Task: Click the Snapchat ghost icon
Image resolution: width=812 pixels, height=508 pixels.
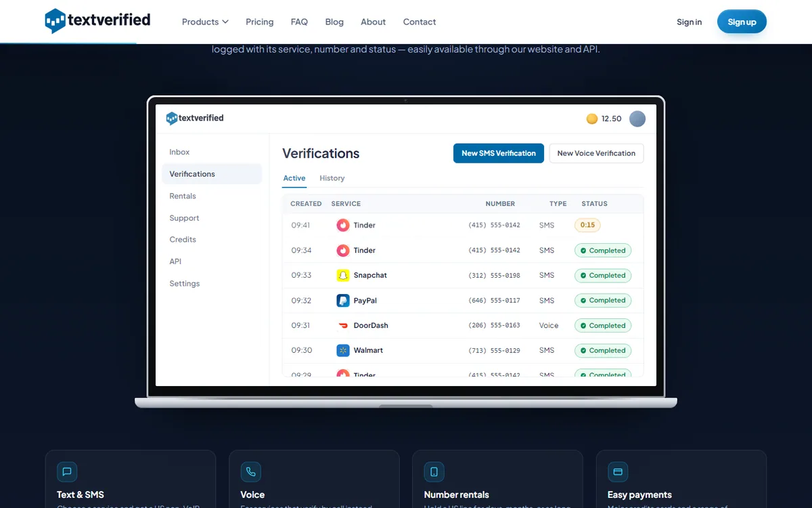Action: point(343,275)
